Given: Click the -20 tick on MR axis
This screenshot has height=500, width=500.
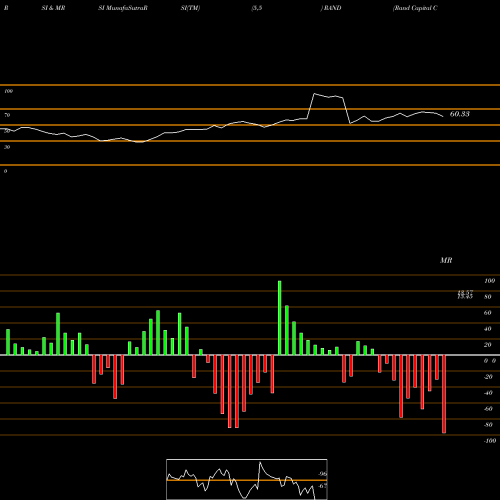Looking at the screenshot, I should click(x=488, y=377).
